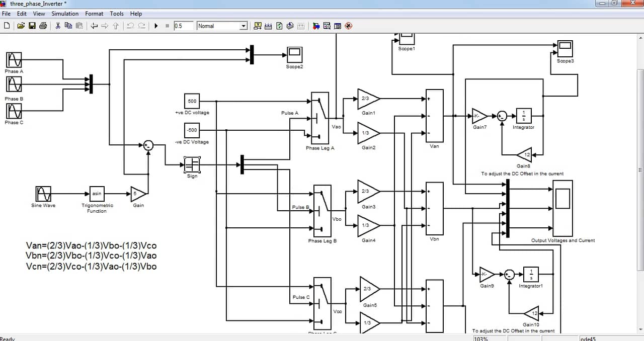Select the Integrator 1/s block
This screenshot has width=644, height=341.
pyautogui.click(x=524, y=116)
